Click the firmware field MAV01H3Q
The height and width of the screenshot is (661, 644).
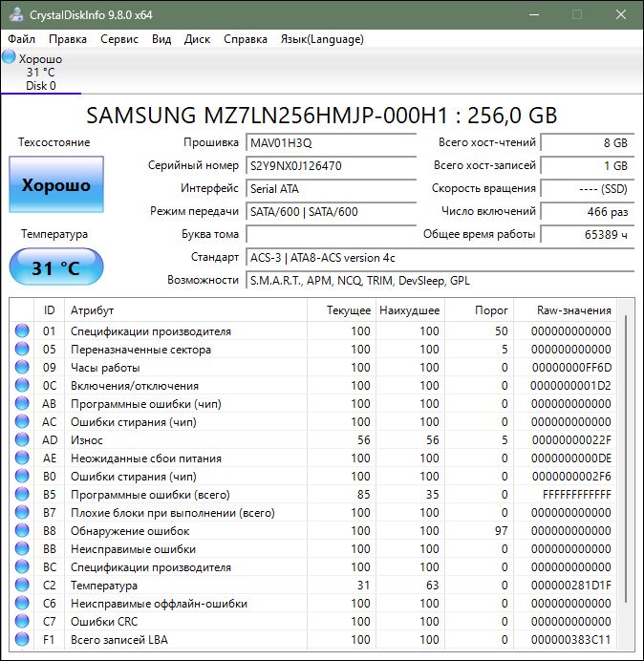pos(331,143)
